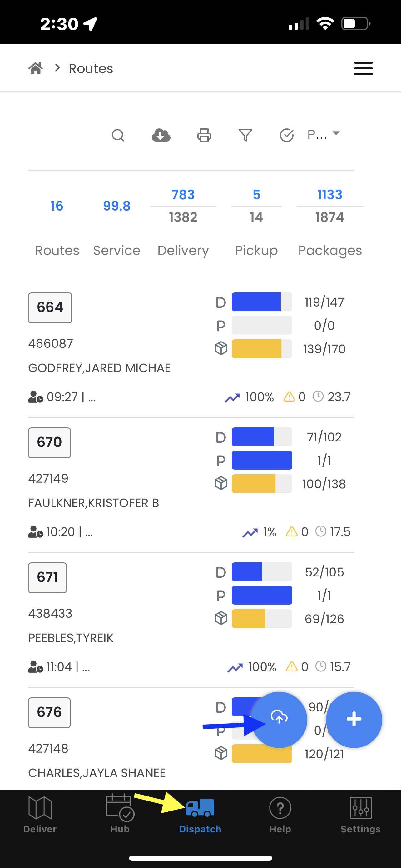Open the search magnifier icon
The height and width of the screenshot is (868, 401).
(x=118, y=135)
